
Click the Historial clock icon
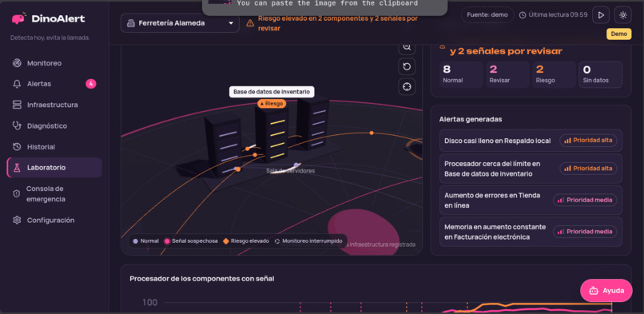(x=17, y=146)
